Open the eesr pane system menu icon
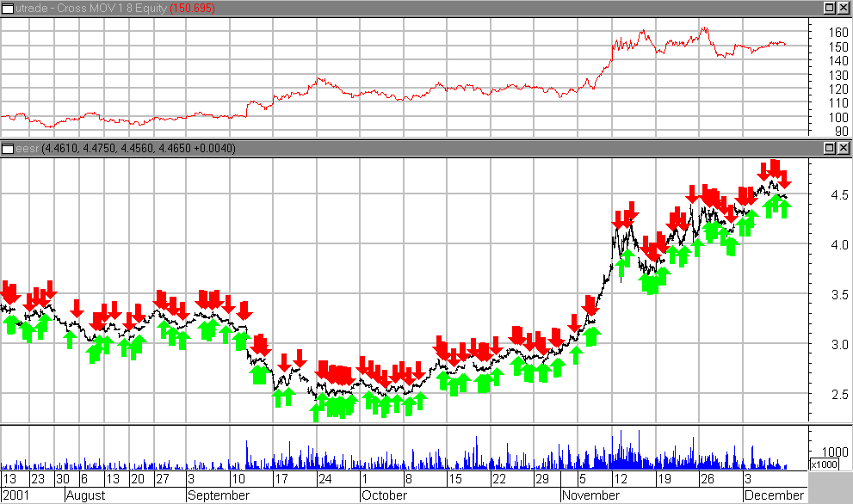This screenshot has width=853, height=504. pyautogui.click(x=7, y=148)
